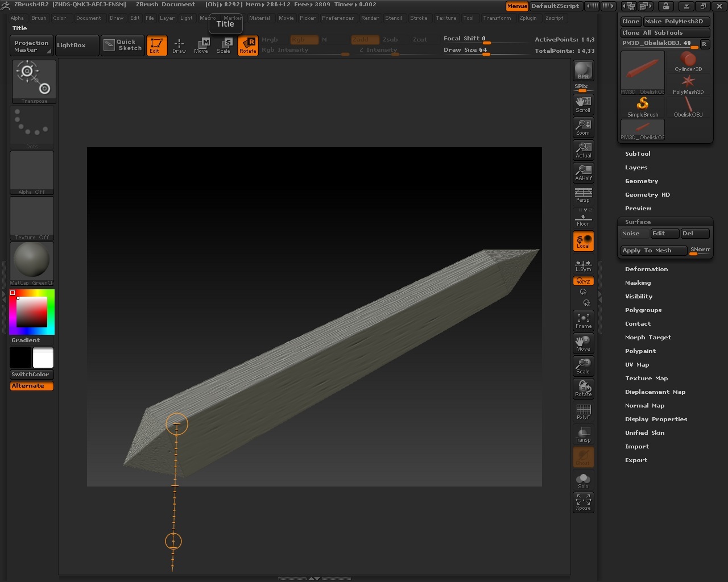Click the BPR render icon
Screen dimensions: 728x582
[583, 70]
